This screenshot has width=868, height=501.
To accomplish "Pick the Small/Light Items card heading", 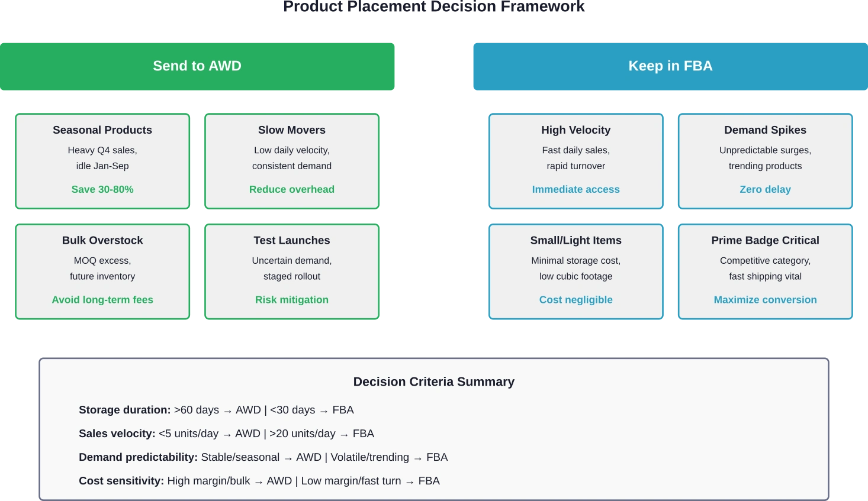I will click(576, 241).
